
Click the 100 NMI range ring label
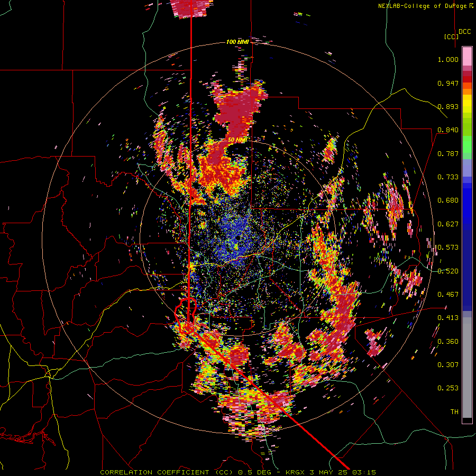(x=237, y=42)
